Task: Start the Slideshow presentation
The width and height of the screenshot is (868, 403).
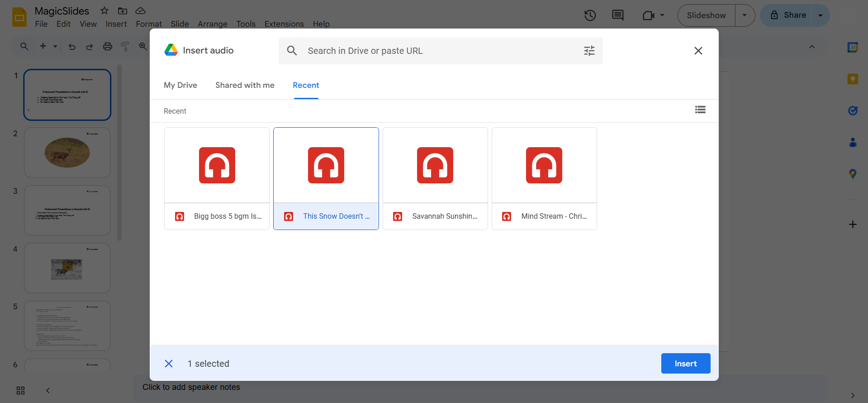Action: (x=706, y=15)
